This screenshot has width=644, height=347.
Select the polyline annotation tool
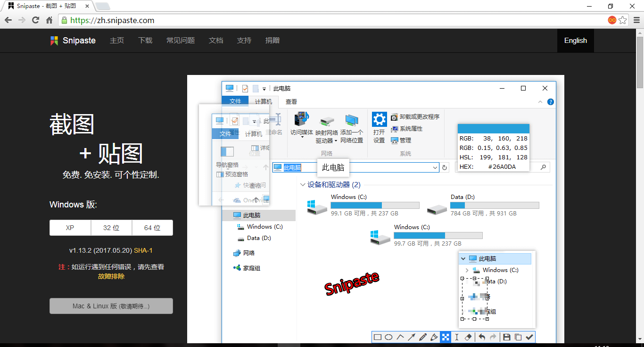pos(400,337)
